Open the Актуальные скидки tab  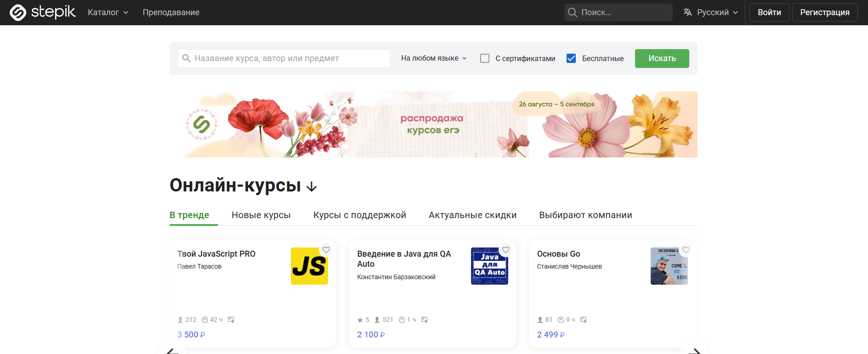[472, 215]
